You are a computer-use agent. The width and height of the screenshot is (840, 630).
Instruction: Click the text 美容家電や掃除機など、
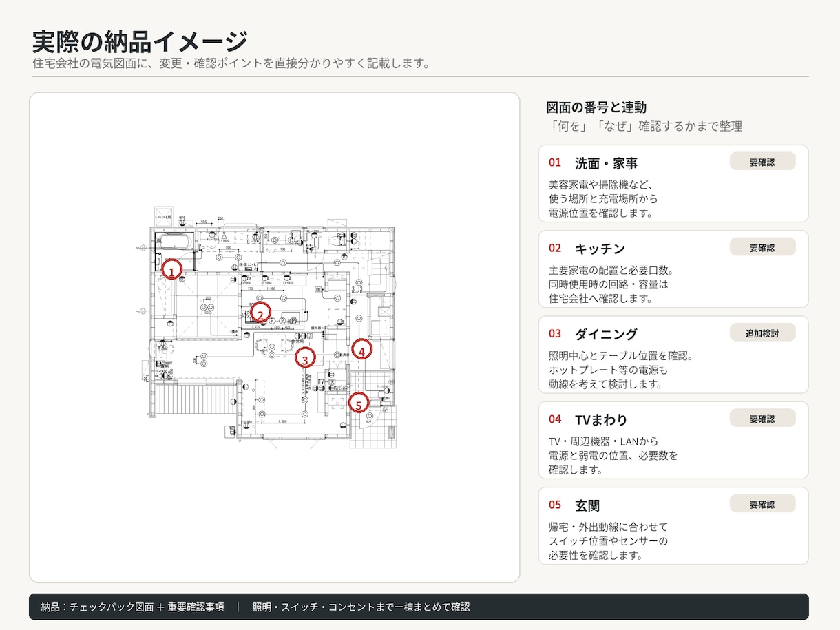click(x=600, y=185)
